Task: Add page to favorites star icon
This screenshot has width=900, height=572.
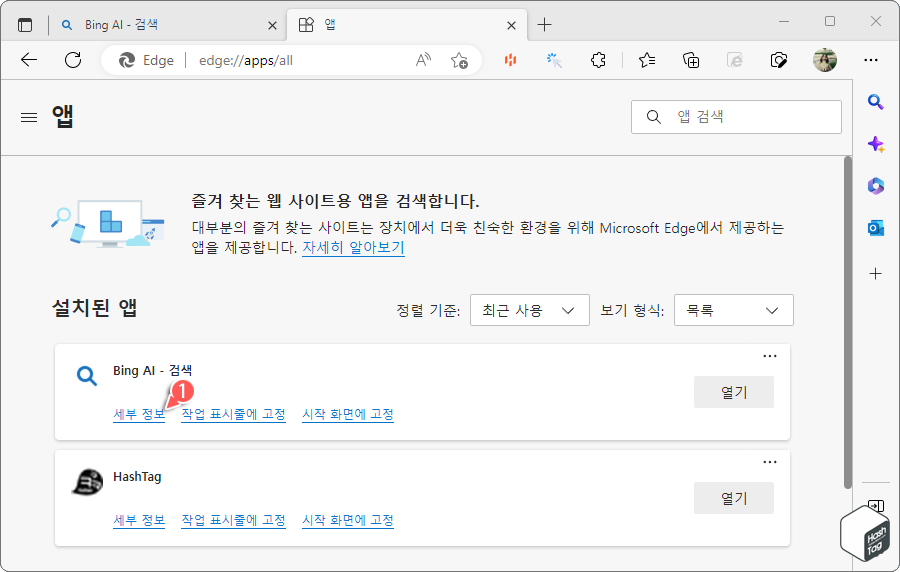Action: click(459, 60)
